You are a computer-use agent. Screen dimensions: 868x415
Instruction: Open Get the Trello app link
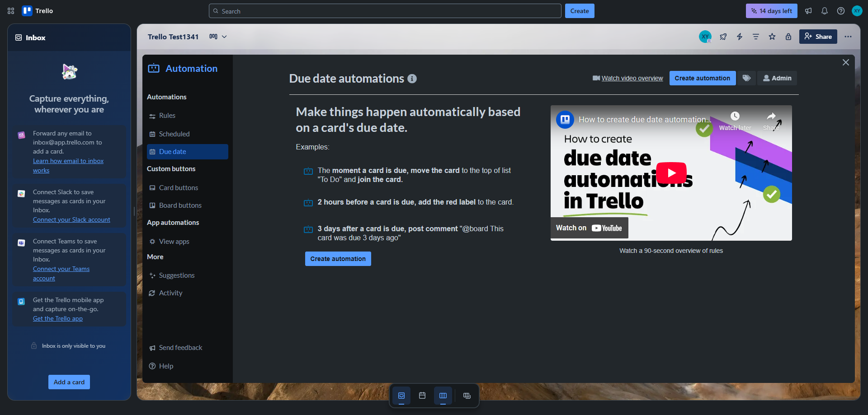click(x=58, y=318)
